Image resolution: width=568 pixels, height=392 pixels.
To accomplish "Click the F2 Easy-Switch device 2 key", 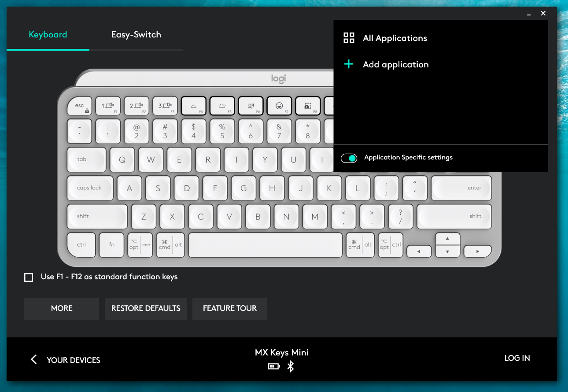I will point(136,106).
